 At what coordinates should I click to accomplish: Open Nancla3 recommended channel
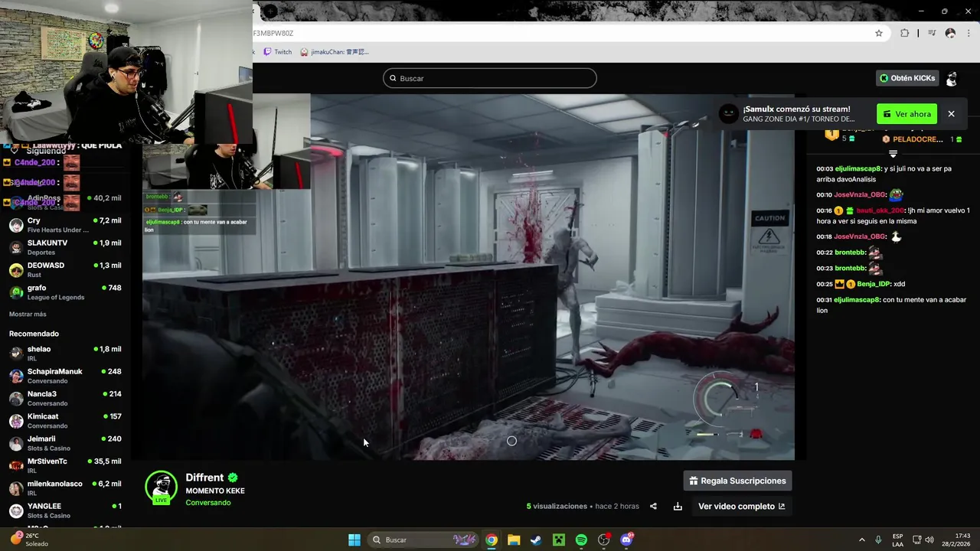pyautogui.click(x=65, y=398)
